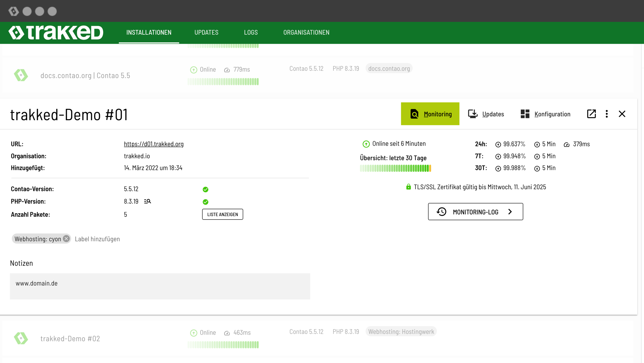Open the Konfiguration tab

545,114
